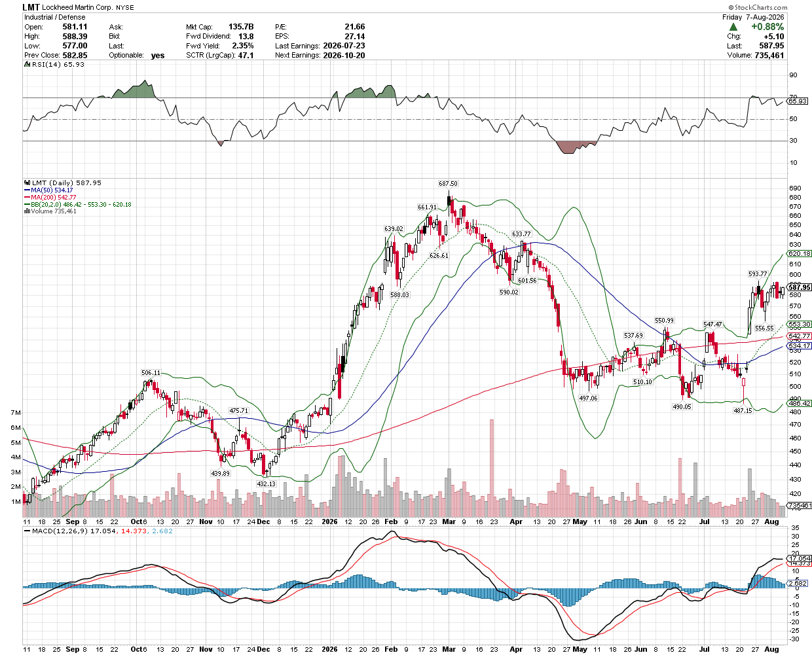Click the LMT (Daily) 587.95 chart legend

click(x=63, y=183)
